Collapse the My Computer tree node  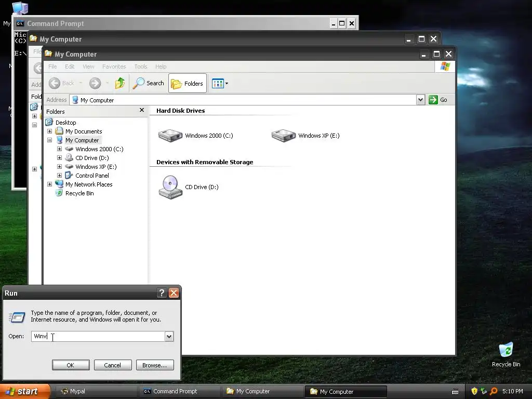(49, 140)
